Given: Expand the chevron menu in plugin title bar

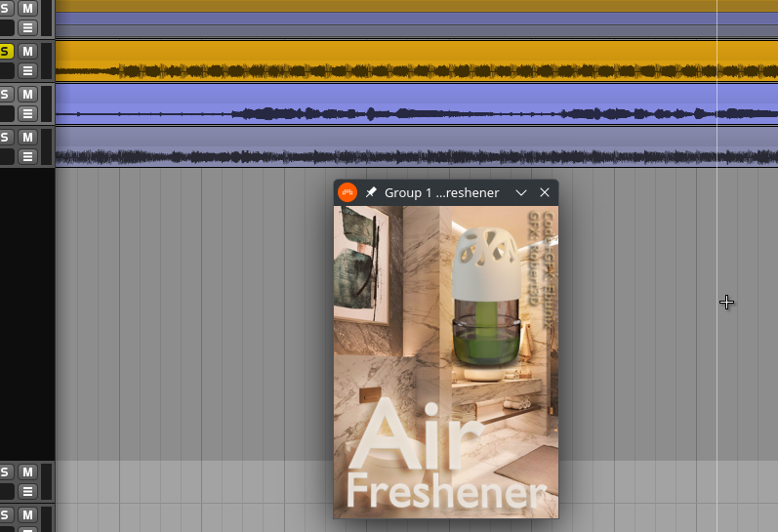Looking at the screenshot, I should pyautogui.click(x=521, y=192).
